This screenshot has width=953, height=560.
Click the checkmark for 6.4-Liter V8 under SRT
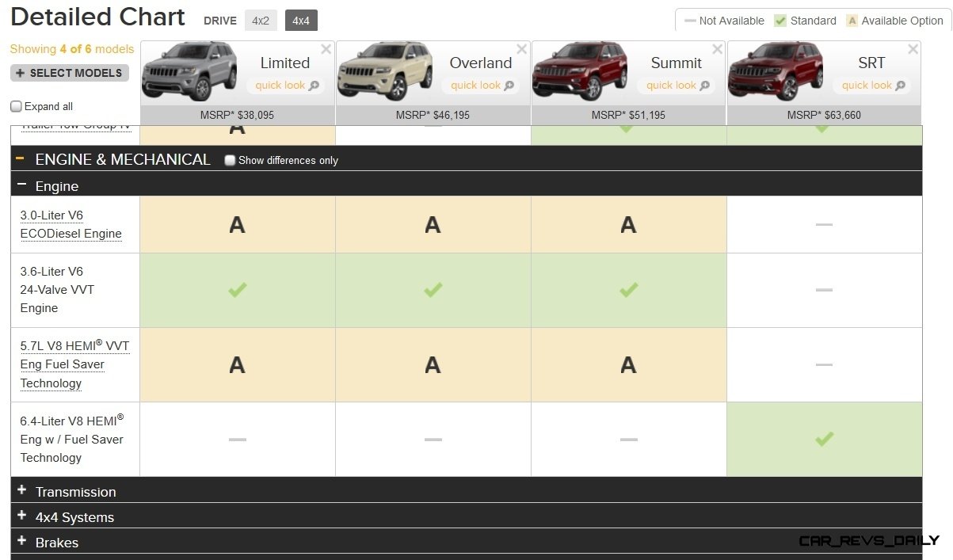click(824, 438)
